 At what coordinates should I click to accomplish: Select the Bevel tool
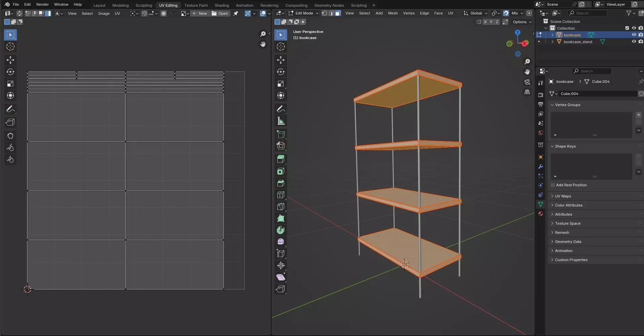[x=281, y=183]
